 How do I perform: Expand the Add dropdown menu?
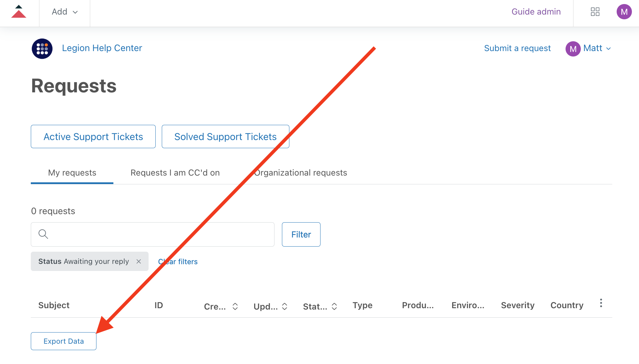pos(65,12)
